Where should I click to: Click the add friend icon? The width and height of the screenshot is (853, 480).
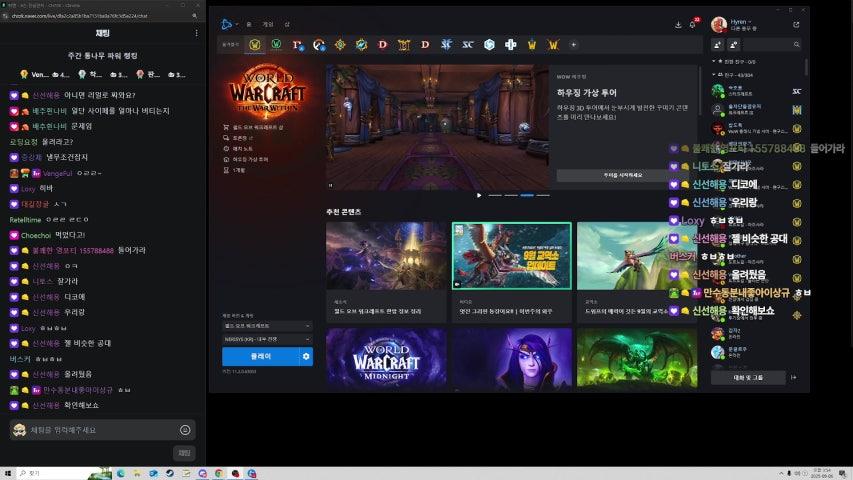coord(717,45)
